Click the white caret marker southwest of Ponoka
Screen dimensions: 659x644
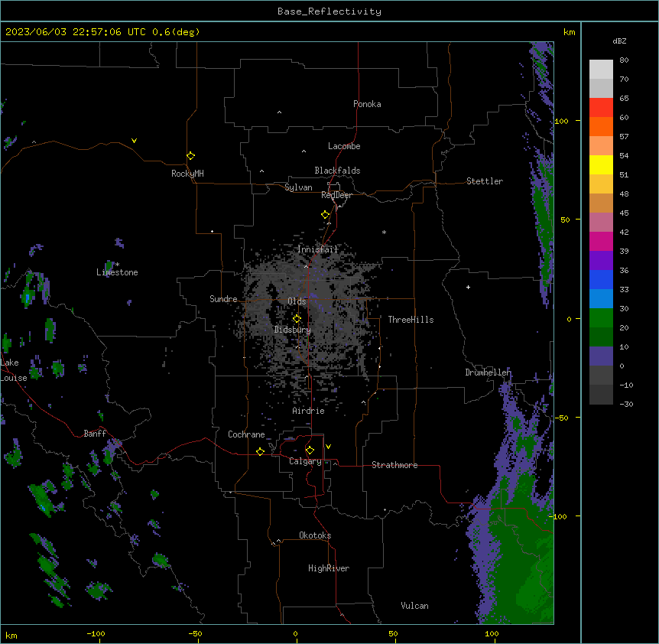[x=279, y=112]
